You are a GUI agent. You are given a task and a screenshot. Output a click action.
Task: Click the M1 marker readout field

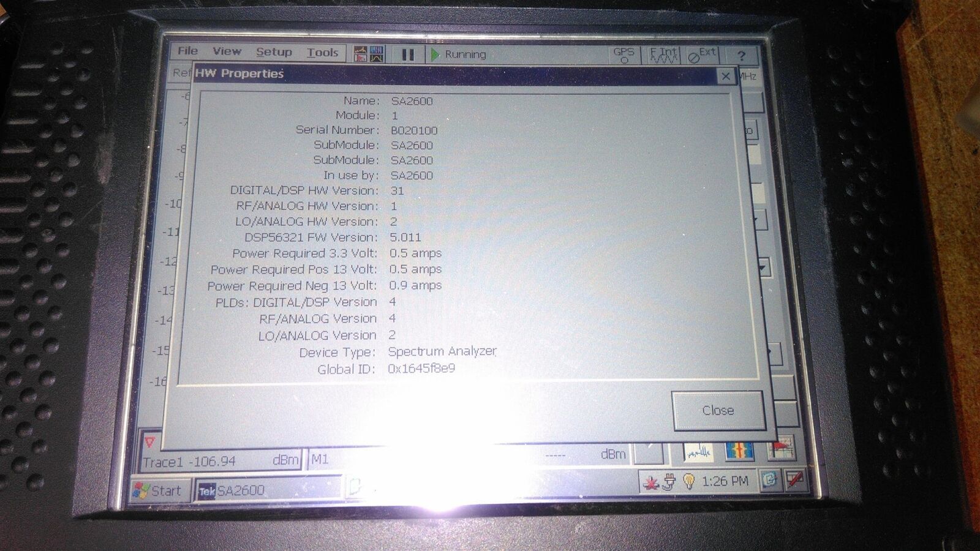coord(470,457)
